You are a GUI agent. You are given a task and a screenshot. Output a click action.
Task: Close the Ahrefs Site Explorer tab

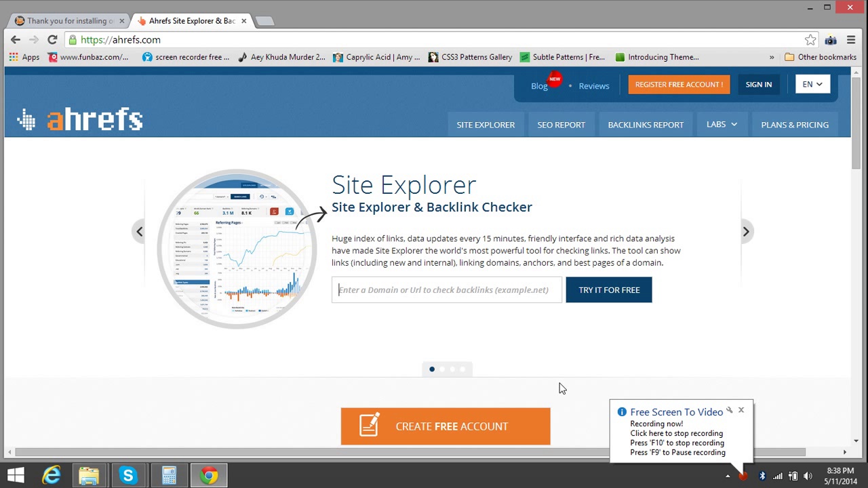pyautogui.click(x=243, y=21)
